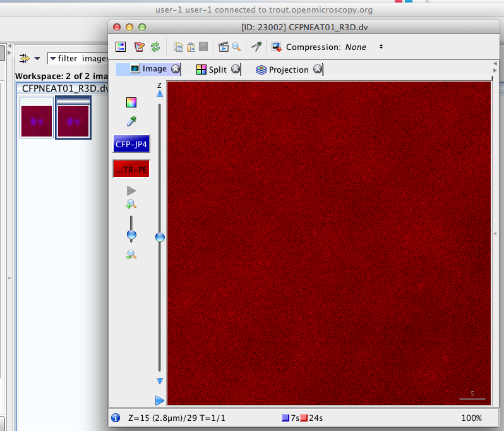Viewport: 504px width, 431px height.
Task: Close the Projection tab
Action: pos(318,70)
